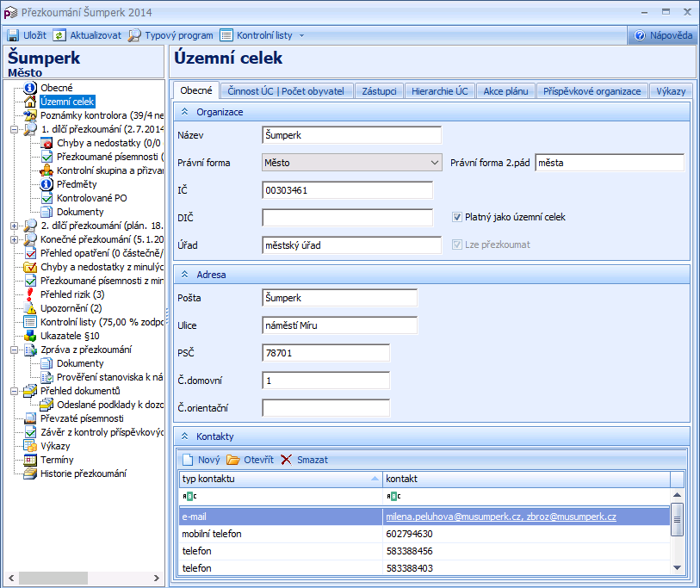Click the PSČ input field

pyautogui.click(x=326, y=353)
